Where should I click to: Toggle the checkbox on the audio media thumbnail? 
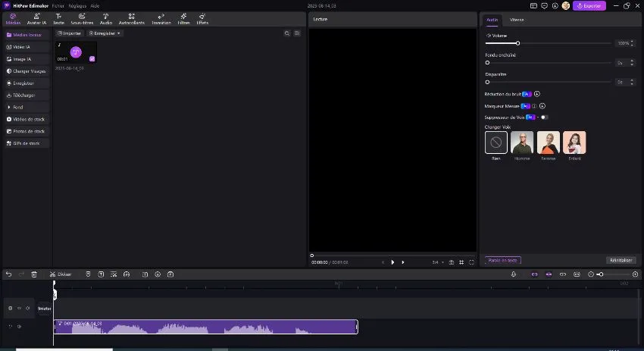pos(92,59)
